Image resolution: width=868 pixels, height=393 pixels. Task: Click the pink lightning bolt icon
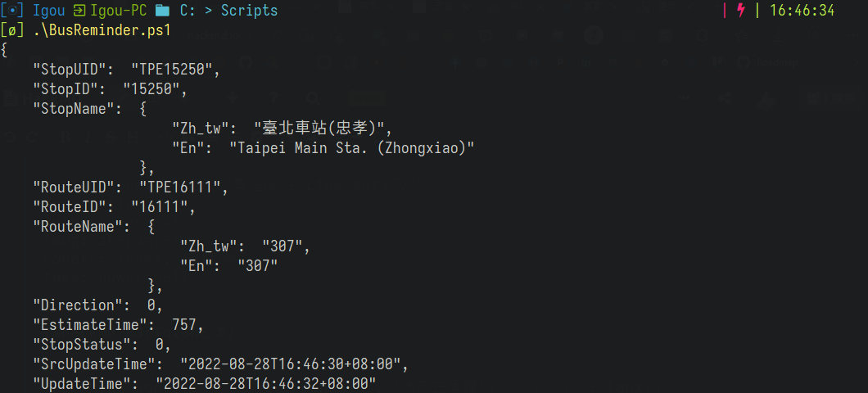click(x=741, y=10)
